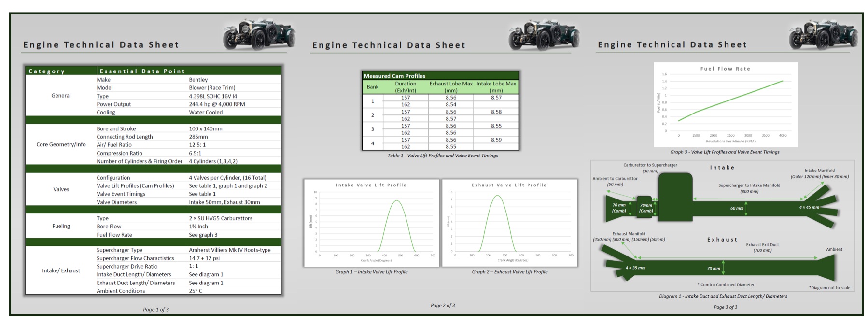Select the '8.54' exhaust lobe value
Image resolution: width=868 pixels, height=327 pixels.
451,105
